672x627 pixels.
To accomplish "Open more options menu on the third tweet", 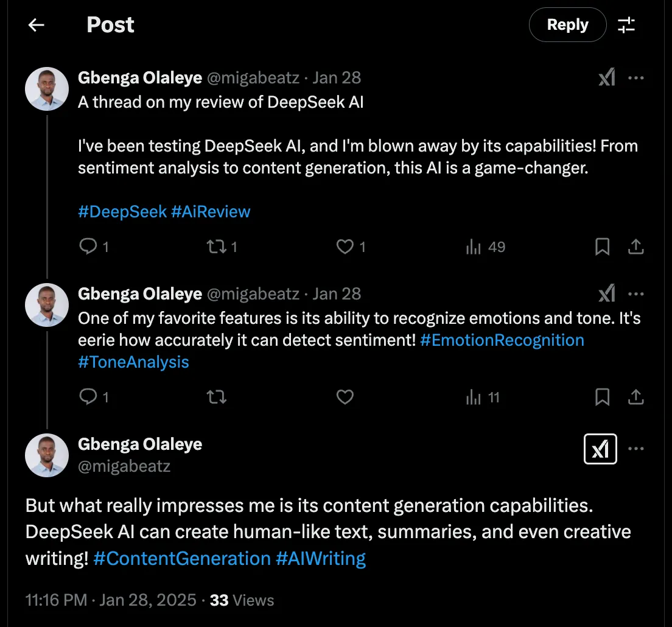I will (637, 449).
